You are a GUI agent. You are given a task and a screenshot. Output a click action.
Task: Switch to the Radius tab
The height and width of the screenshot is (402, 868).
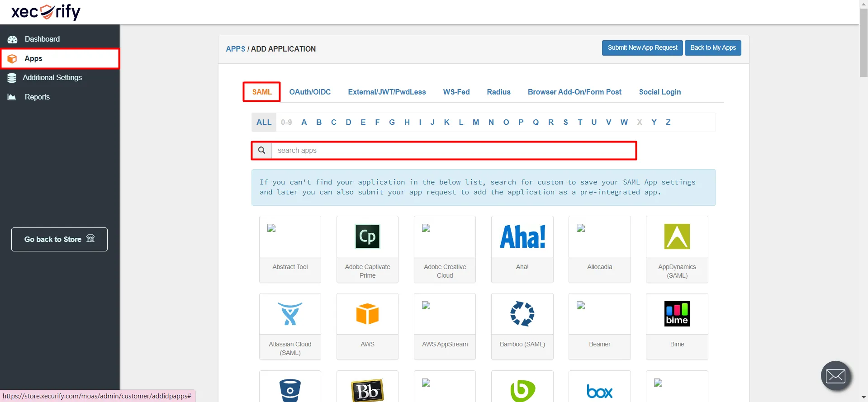tap(498, 92)
